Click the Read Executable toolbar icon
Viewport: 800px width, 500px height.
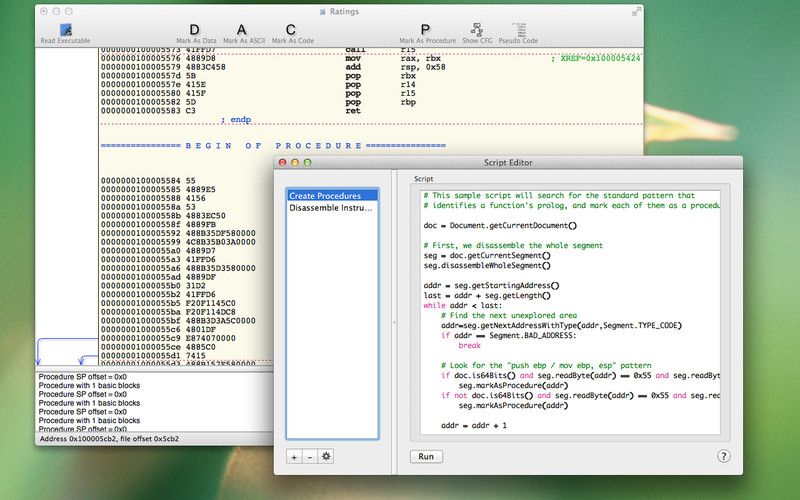[x=65, y=30]
